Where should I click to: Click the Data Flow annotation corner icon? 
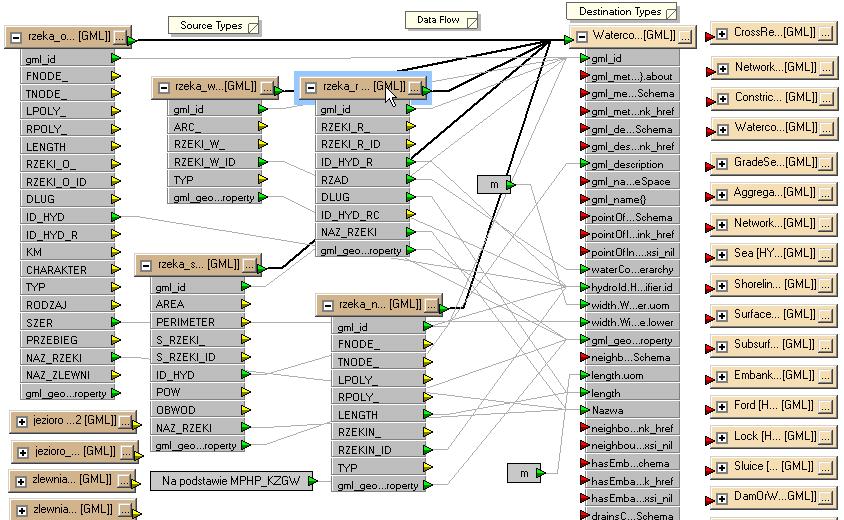pos(472,22)
